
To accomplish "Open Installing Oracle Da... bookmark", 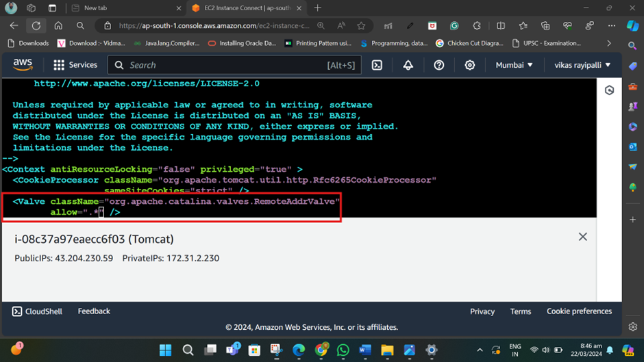I will pos(242,43).
